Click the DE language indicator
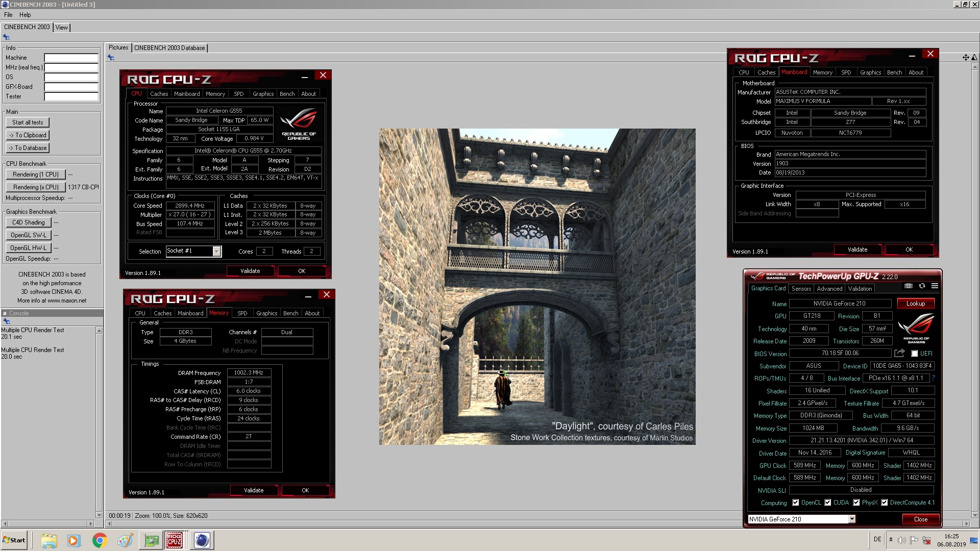This screenshot has width=980, height=551. [x=877, y=539]
